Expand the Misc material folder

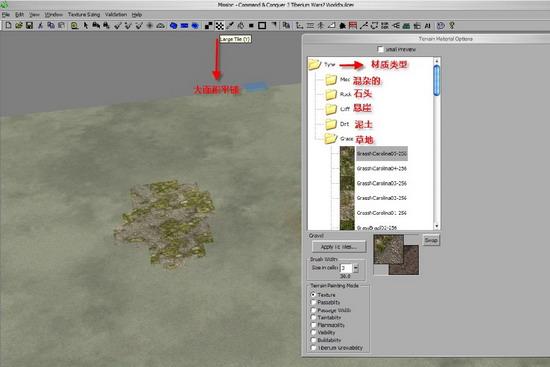331,80
